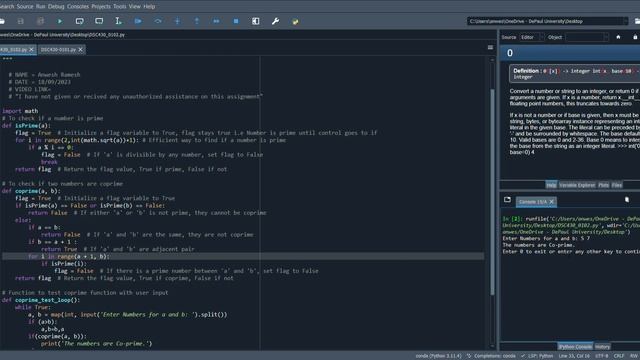Click the step out (return) debug icon

point(197,21)
